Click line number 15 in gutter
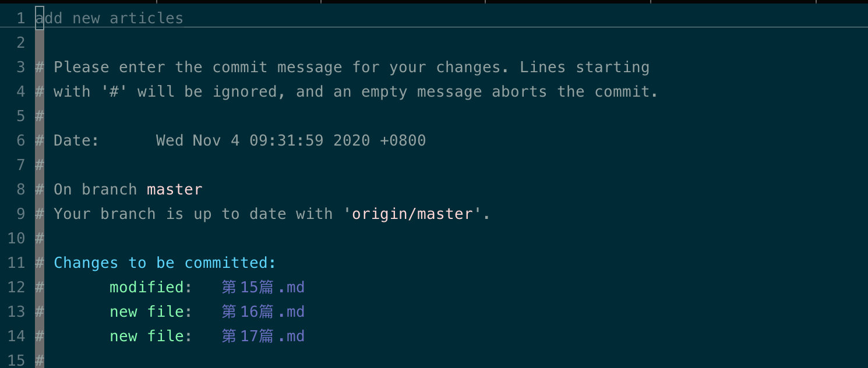The image size is (868, 368). [x=16, y=360]
